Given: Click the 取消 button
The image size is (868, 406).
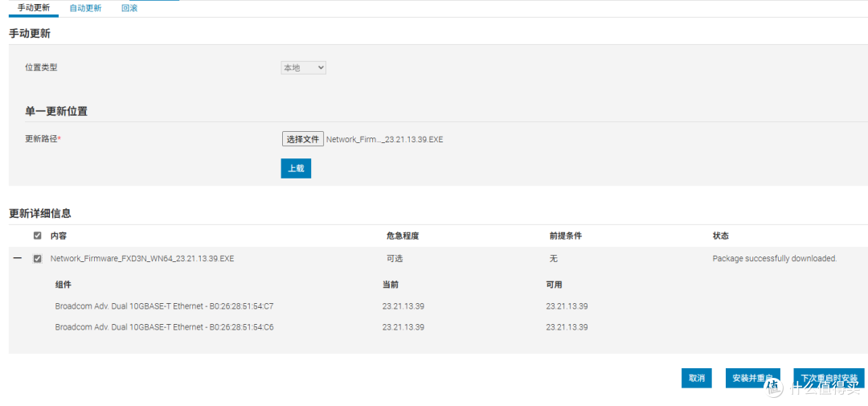Looking at the screenshot, I should pyautogui.click(x=696, y=378).
